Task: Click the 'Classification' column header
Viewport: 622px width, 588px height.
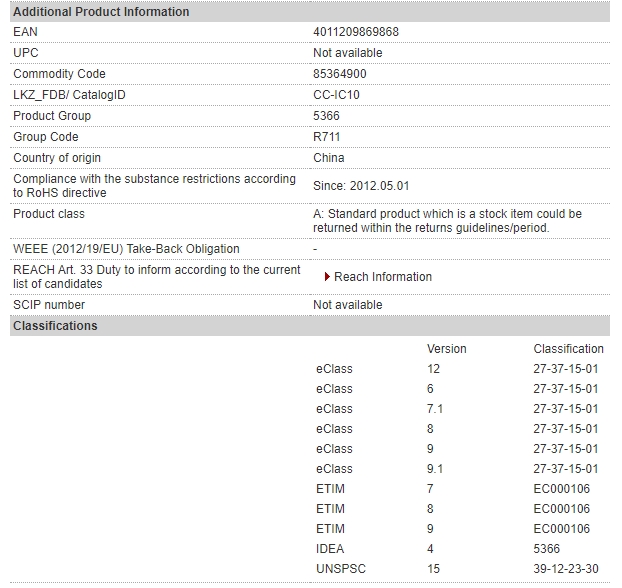Action: tap(568, 349)
